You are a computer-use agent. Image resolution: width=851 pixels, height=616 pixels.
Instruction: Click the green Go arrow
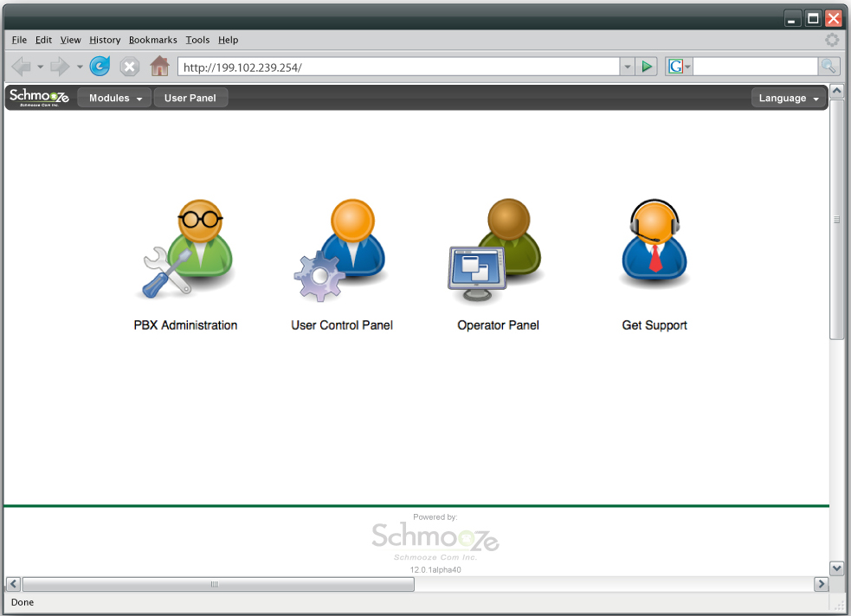click(648, 66)
